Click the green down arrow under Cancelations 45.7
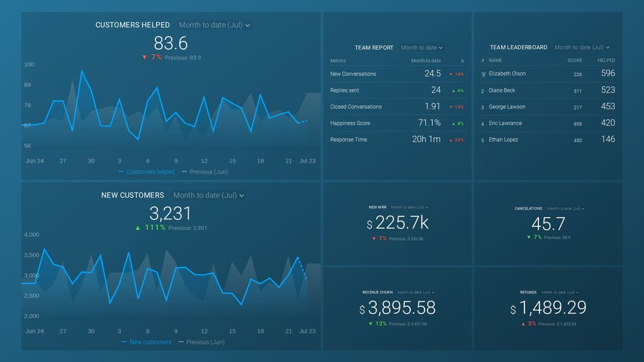644x362 pixels. 528,237
